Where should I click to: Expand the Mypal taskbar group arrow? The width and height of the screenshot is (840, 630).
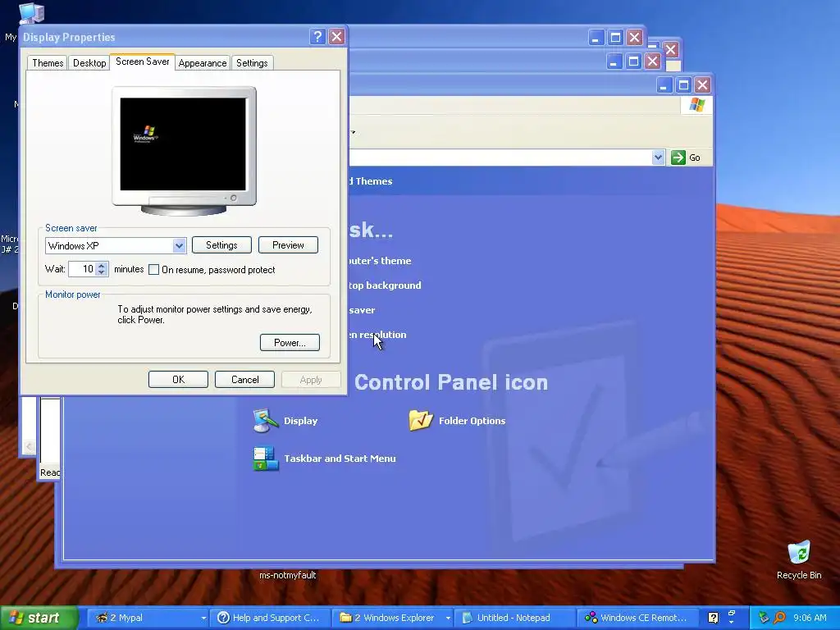(203, 618)
